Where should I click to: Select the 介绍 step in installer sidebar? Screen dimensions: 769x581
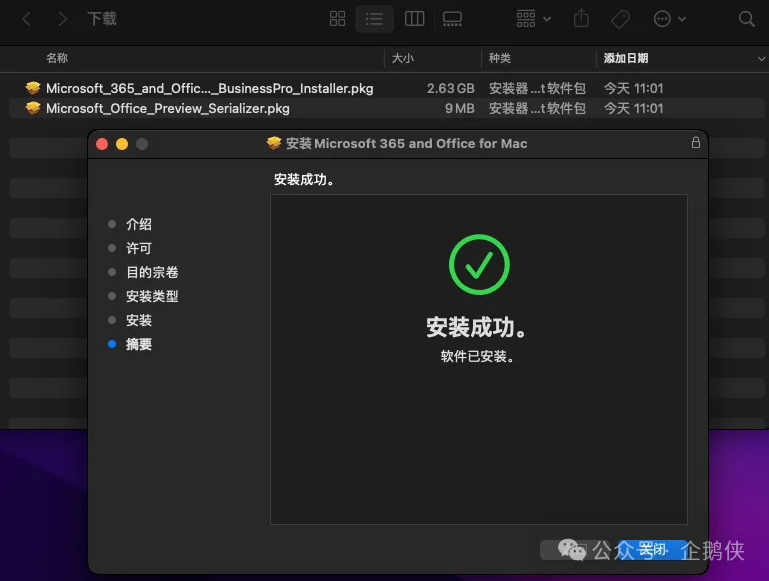coord(139,224)
